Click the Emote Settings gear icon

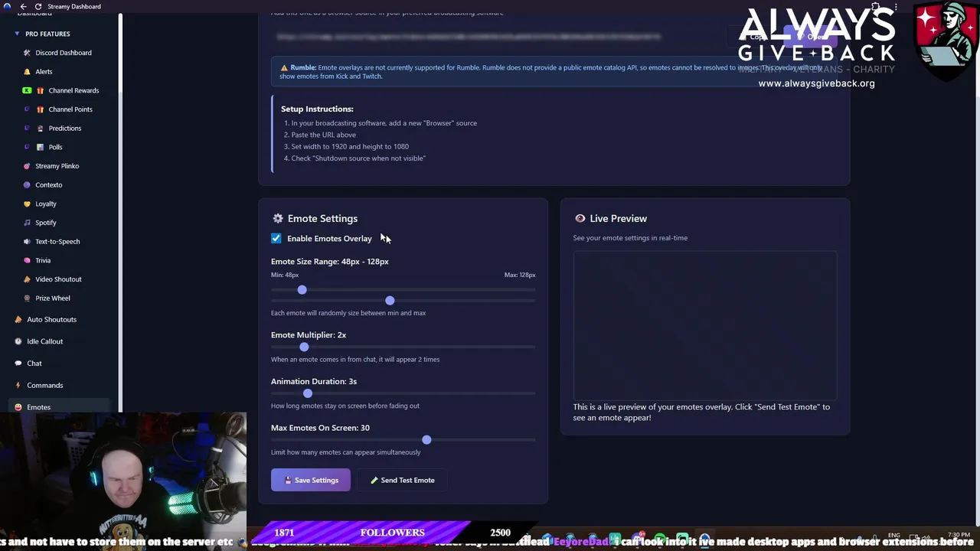coord(278,218)
